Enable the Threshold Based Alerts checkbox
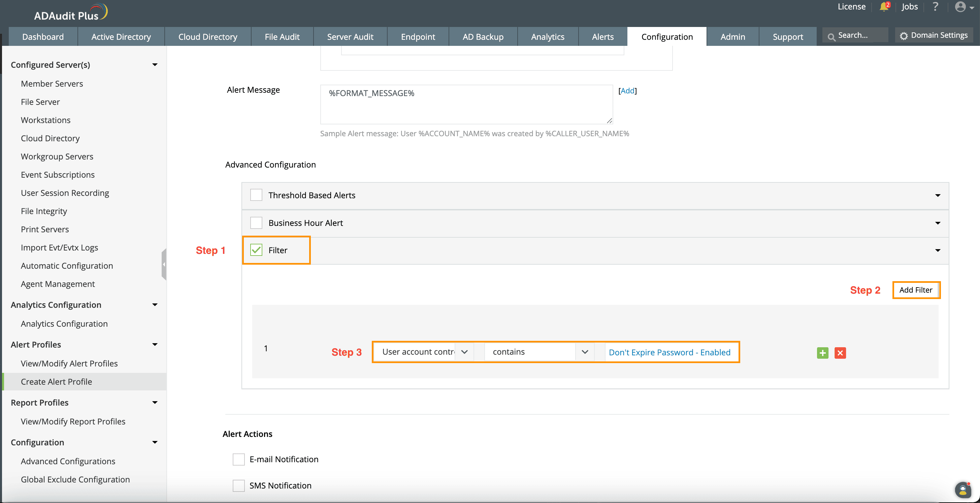The width and height of the screenshot is (980, 503). pos(256,195)
